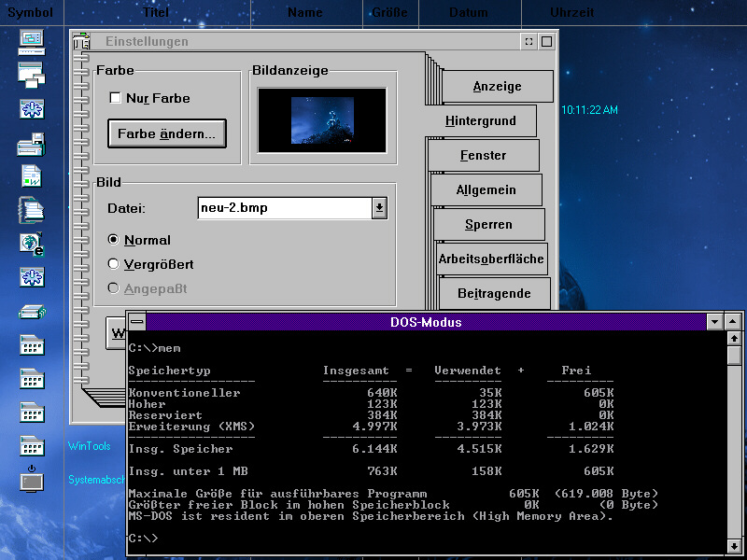Open the DOS-Modus window control menu
This screenshot has width=747, height=560.
tap(137, 322)
